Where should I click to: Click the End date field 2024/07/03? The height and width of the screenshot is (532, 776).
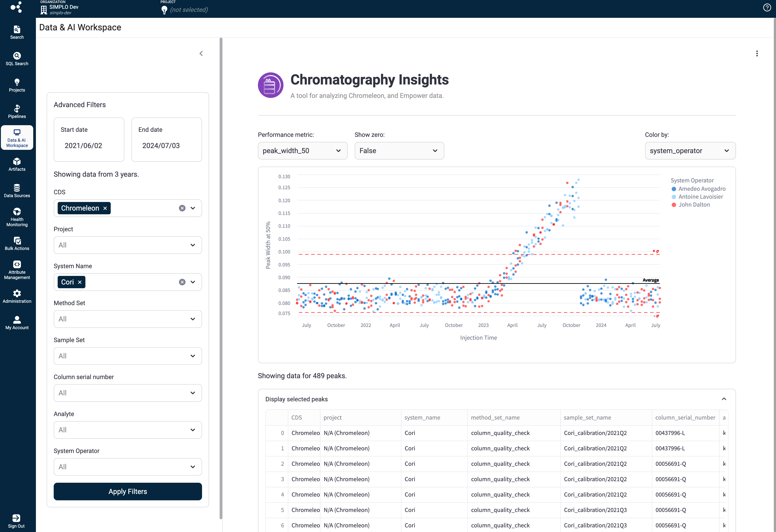point(167,145)
